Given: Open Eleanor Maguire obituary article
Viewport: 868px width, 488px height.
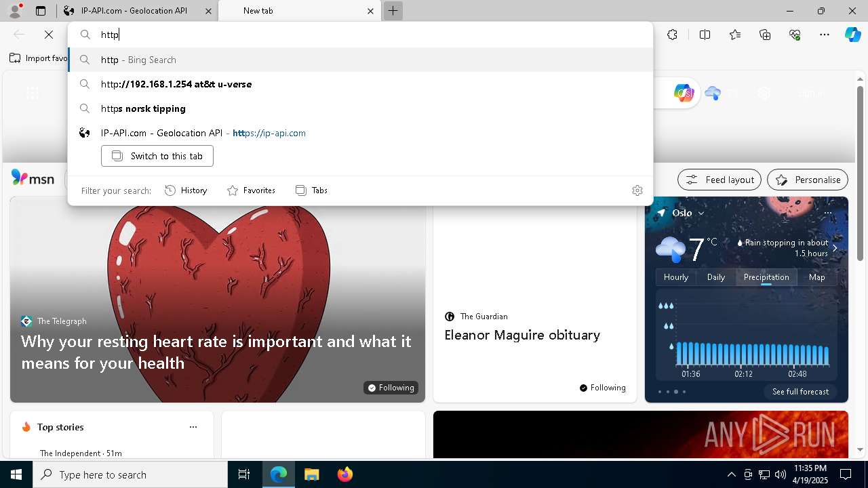Looking at the screenshot, I should pos(522,335).
